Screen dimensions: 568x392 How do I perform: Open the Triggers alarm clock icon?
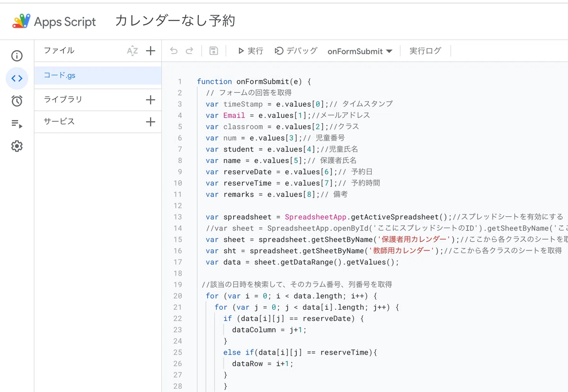coord(17,101)
